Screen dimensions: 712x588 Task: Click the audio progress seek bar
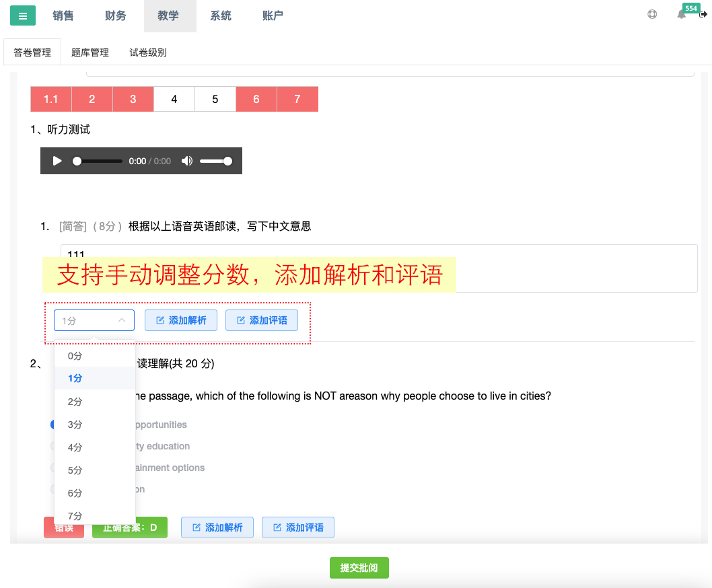click(x=99, y=161)
